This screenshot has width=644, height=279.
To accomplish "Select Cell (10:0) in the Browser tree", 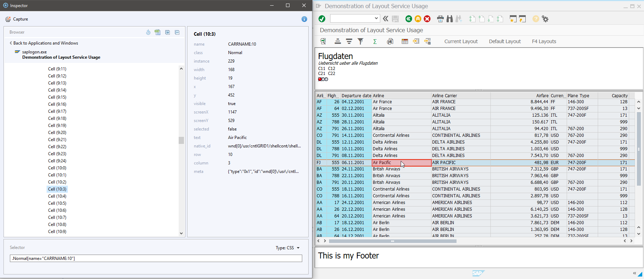I will click(x=57, y=168).
